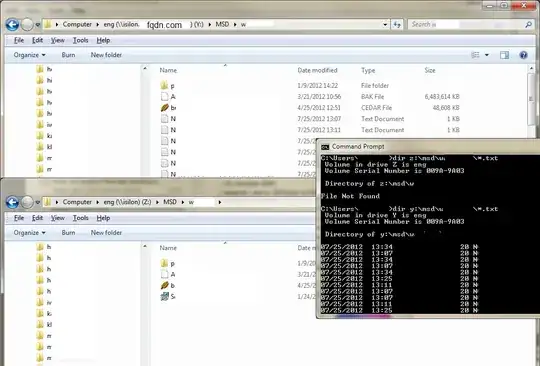The image size is (540, 366).
Task: Click the Back arrow in bottom Z: drive window
Action: (12, 202)
